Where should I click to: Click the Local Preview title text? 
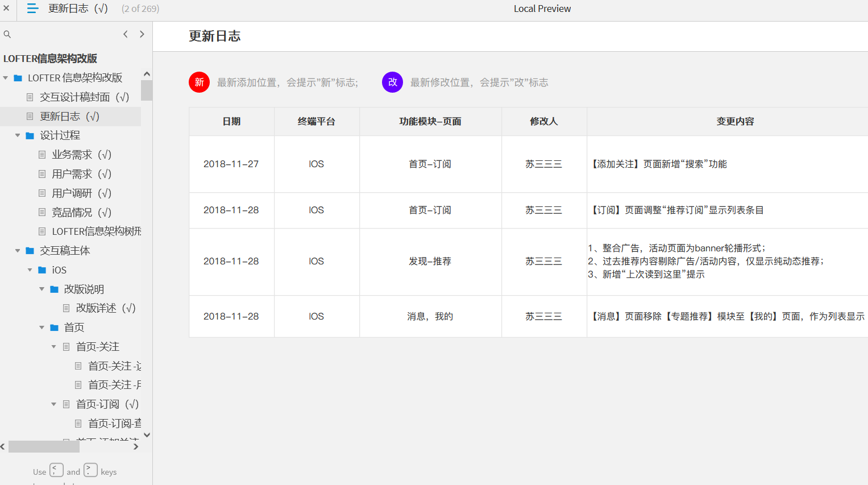542,9
